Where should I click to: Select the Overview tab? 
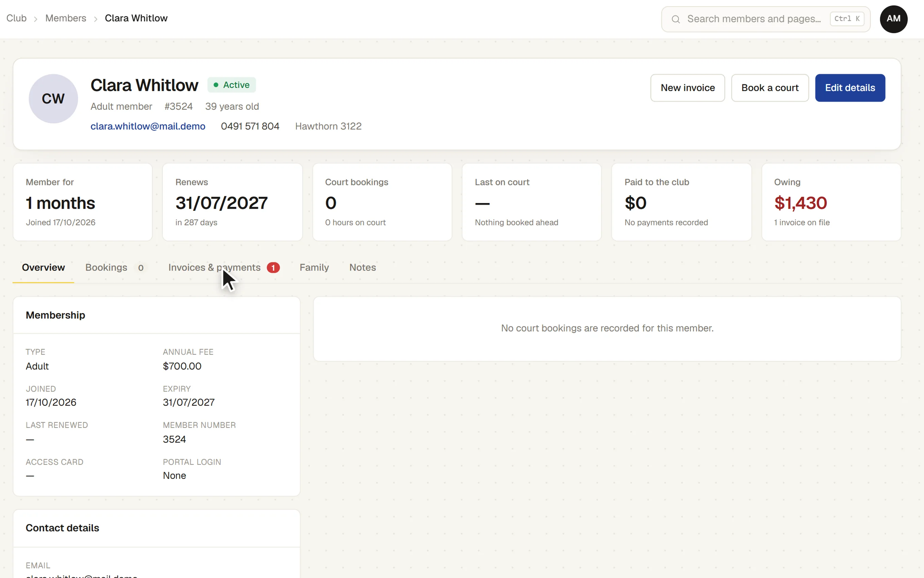pyautogui.click(x=43, y=268)
